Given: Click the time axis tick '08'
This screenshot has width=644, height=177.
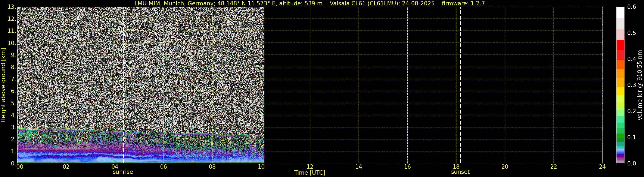Looking at the screenshot, I should [x=212, y=167].
